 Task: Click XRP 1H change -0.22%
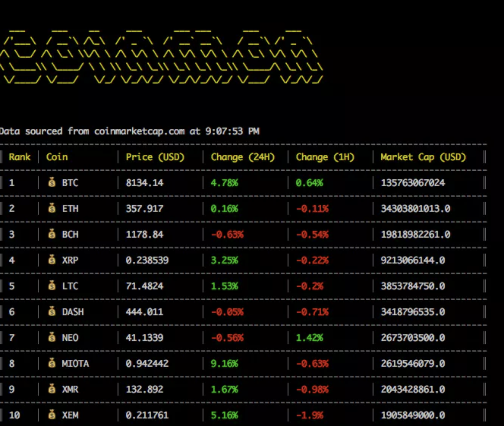[x=312, y=260]
